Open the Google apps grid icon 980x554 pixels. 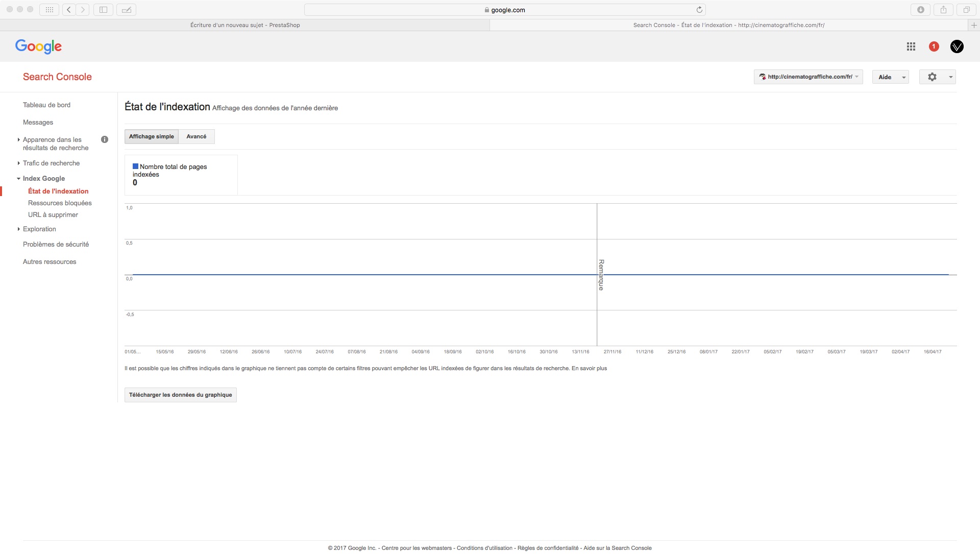click(x=911, y=46)
